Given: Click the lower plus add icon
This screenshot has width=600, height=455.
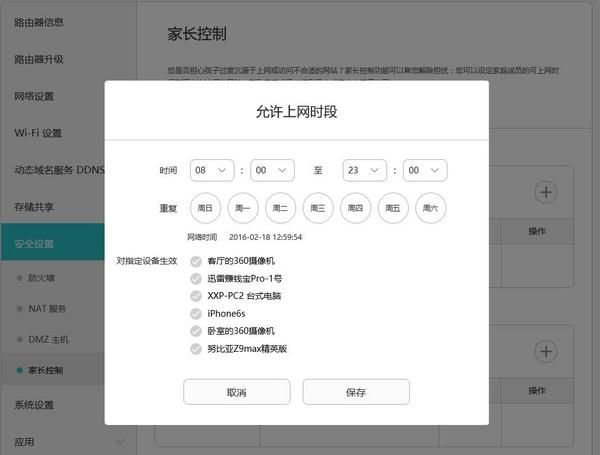Looking at the screenshot, I should point(546,351).
